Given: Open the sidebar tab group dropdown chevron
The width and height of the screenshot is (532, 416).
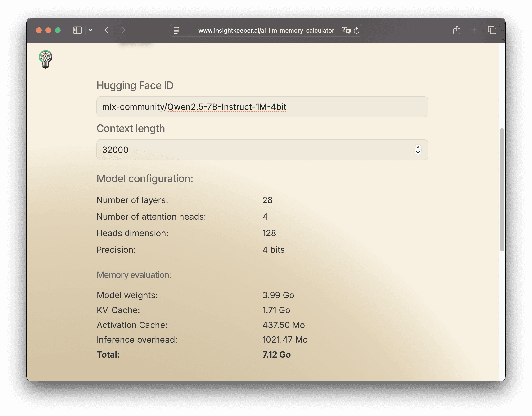Looking at the screenshot, I should [x=90, y=30].
